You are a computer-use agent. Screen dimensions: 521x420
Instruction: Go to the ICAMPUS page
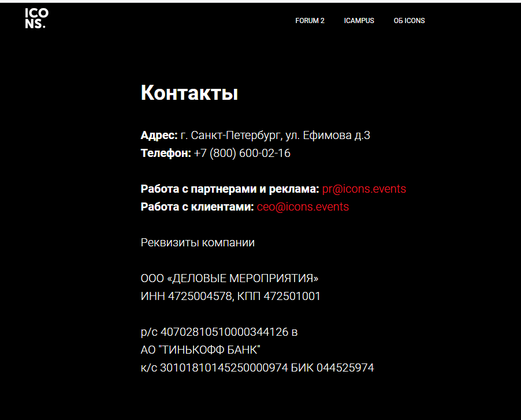[x=359, y=21]
